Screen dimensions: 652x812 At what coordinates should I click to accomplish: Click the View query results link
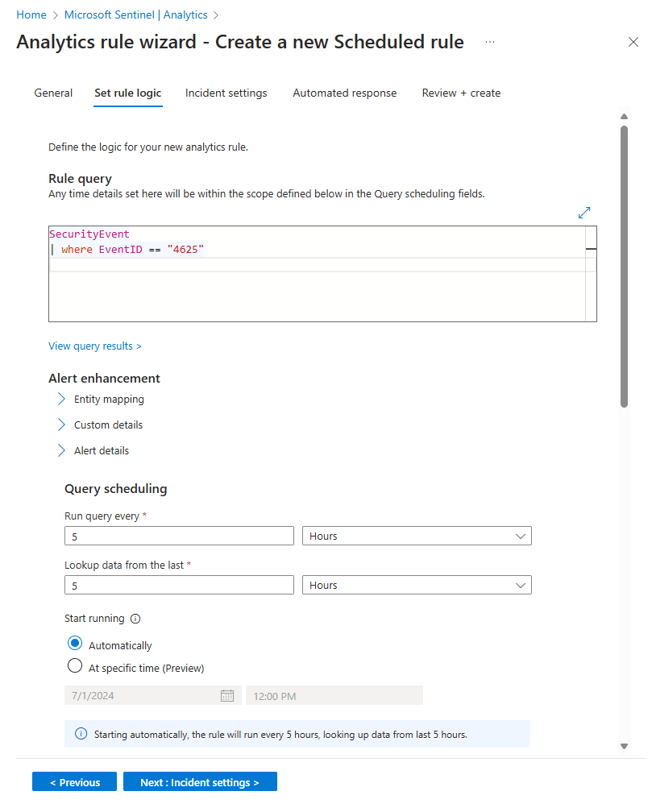[94, 346]
